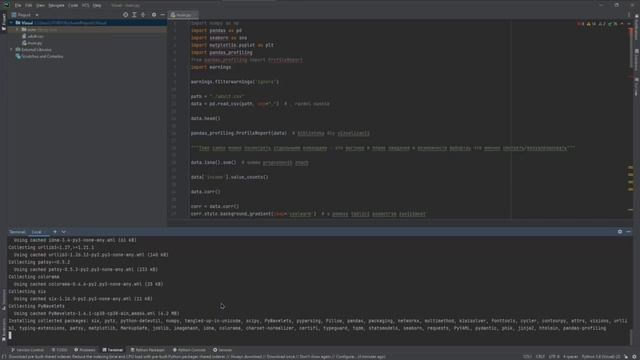Viewport: 640px width, 360px height.
Task: Open Python Packages tool window
Action: [148, 350]
